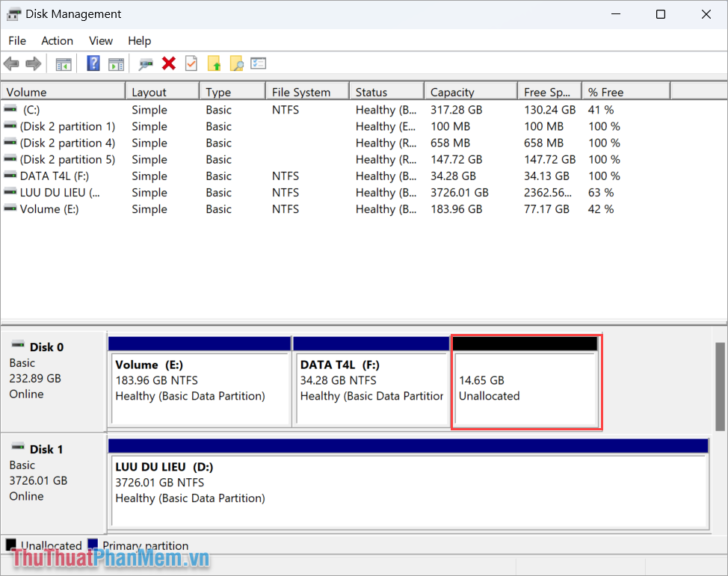The height and width of the screenshot is (576, 728).
Task: Click the forward navigation arrow icon
Action: pos(34,64)
